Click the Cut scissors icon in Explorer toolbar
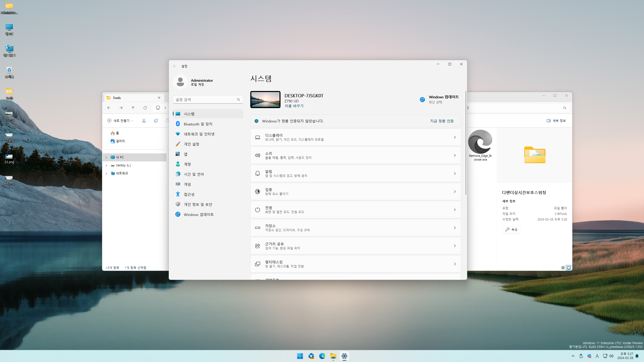Viewport: 644px width, 362px height. click(144, 121)
